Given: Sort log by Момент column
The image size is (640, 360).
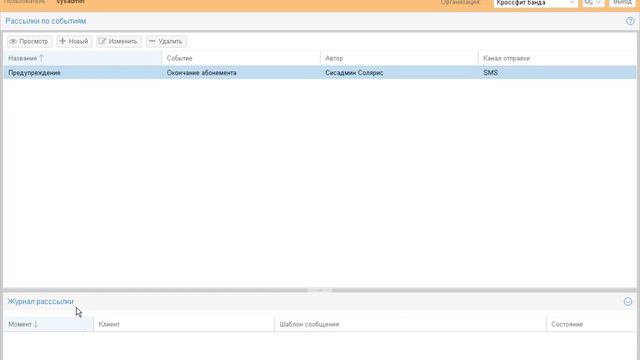Looking at the screenshot, I should click(48, 324).
